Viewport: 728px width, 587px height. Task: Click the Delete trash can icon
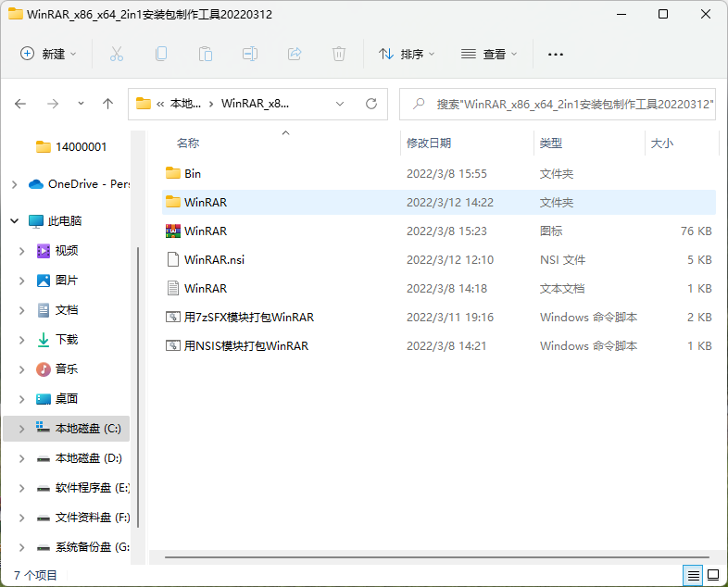click(x=339, y=54)
